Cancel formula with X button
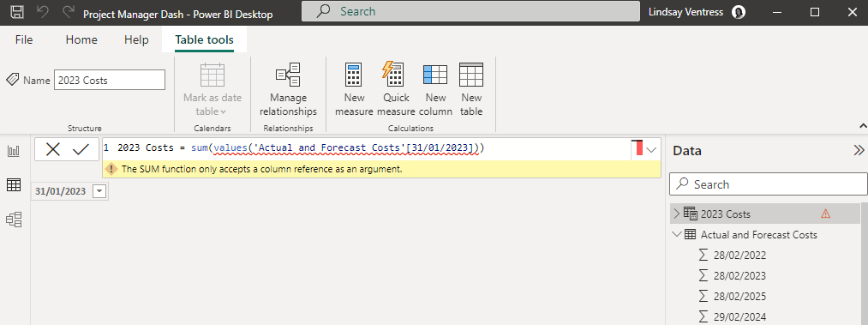Screen dimensions: 868x325 [52, 149]
